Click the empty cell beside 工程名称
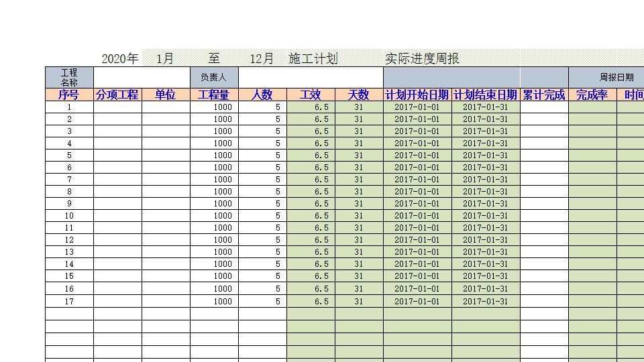This screenshot has width=644, height=362. click(142, 77)
